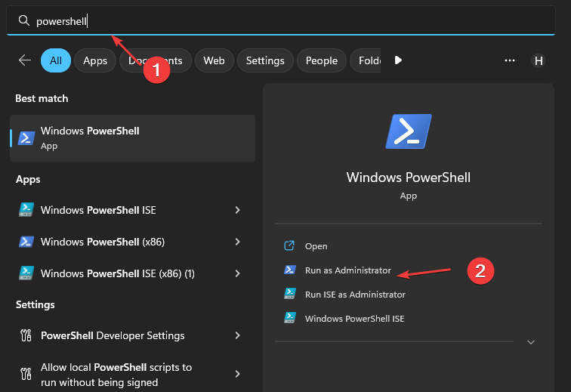Switch to the Folders filter tab

pyautogui.click(x=366, y=60)
